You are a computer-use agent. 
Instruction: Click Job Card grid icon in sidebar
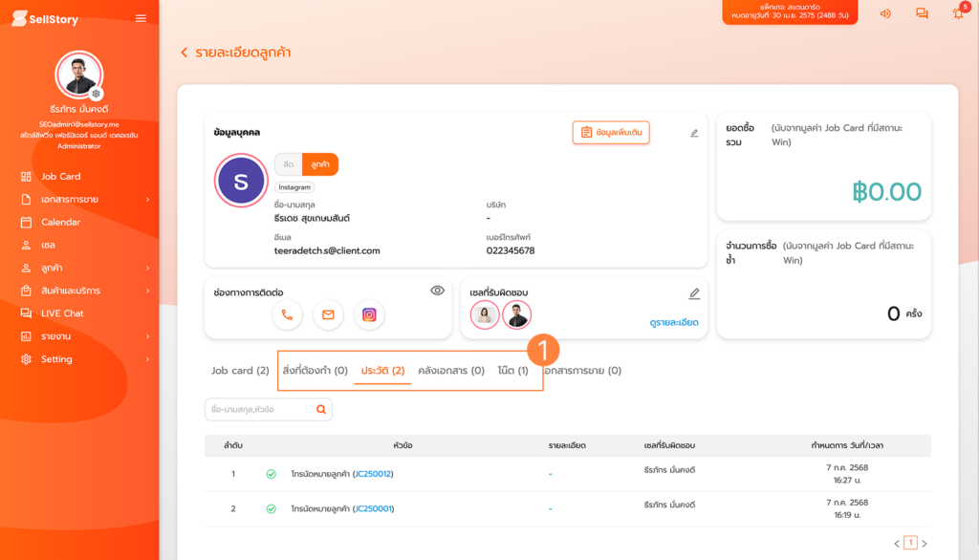(26, 177)
